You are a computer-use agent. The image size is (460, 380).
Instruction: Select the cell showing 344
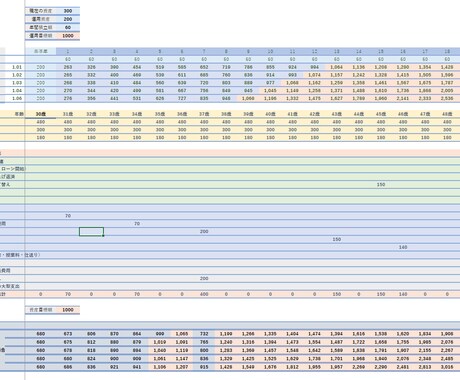pyautogui.click(x=91, y=90)
